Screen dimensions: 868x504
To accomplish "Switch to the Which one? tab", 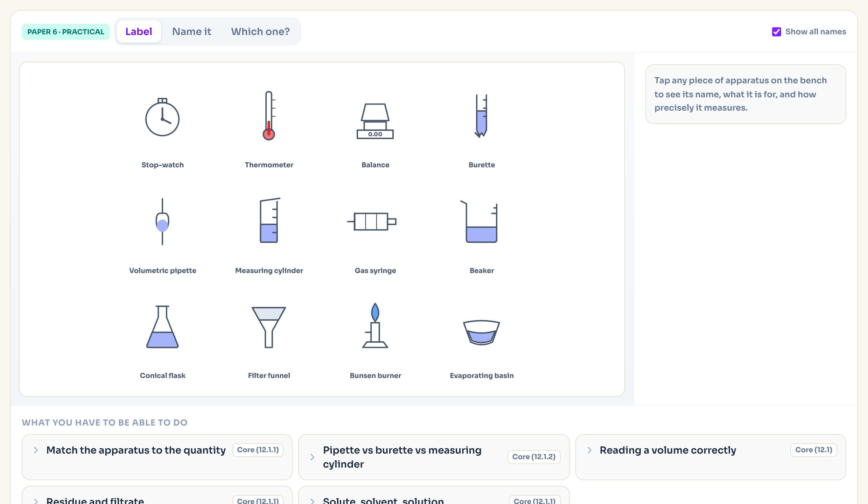I will (260, 31).
